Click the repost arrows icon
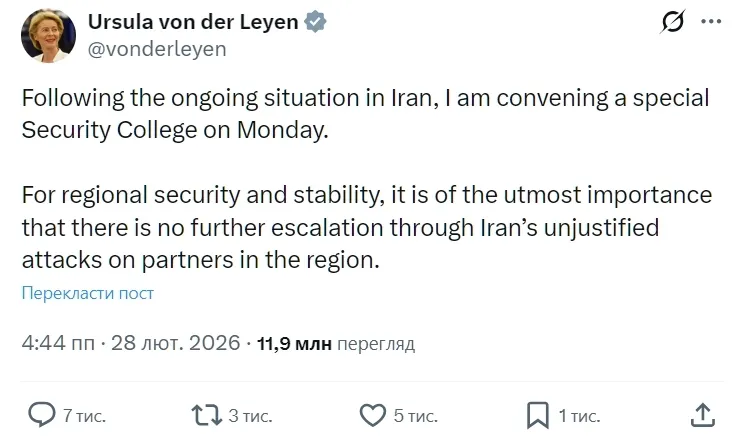Image resolution: width=734 pixels, height=440 pixels. pos(205,414)
